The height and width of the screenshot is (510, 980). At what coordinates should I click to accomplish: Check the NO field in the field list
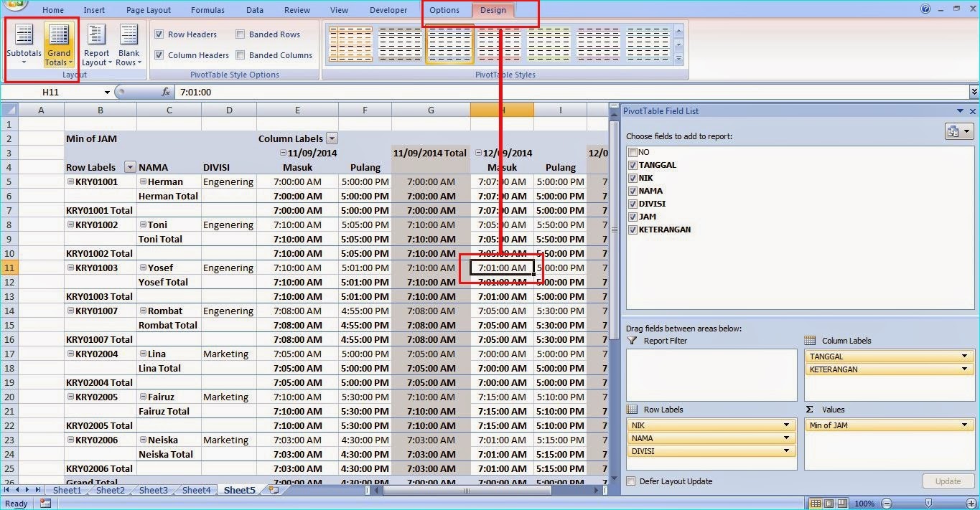pos(632,152)
